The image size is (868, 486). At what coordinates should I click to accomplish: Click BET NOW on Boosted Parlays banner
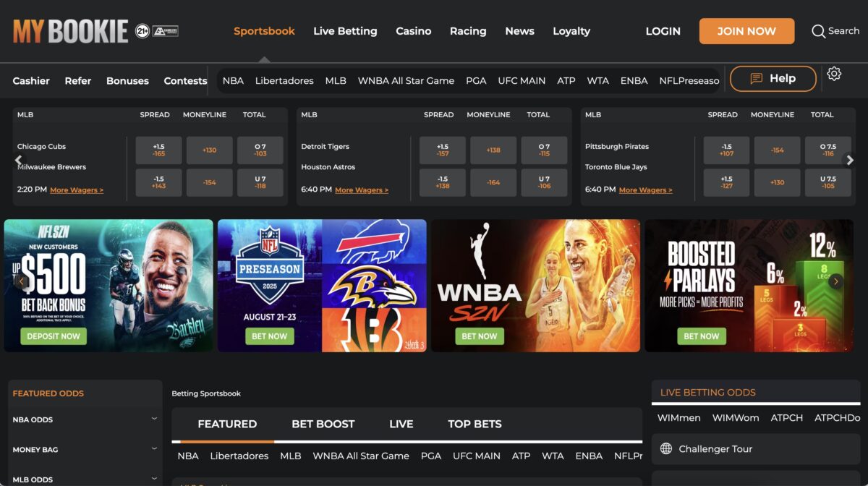(702, 336)
